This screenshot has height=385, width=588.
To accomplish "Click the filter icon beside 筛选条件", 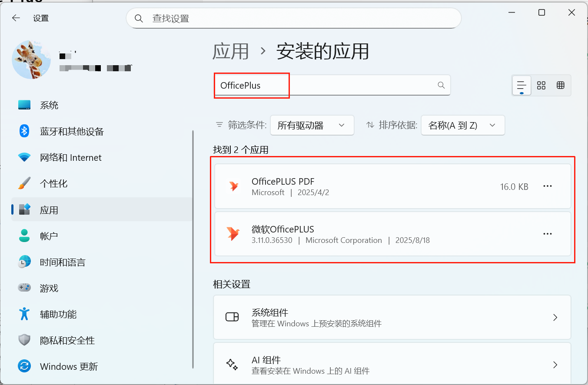I will click(219, 125).
